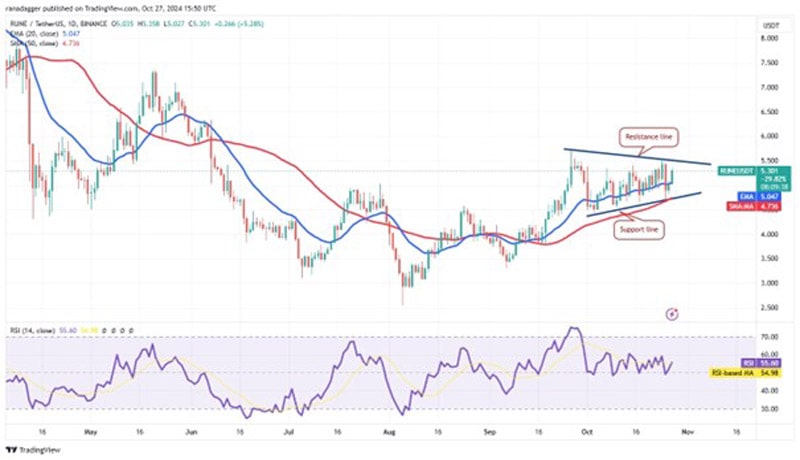The image size is (800, 460).
Task: Click the published-on-TradingView.com header text
Action: [x=110, y=9]
